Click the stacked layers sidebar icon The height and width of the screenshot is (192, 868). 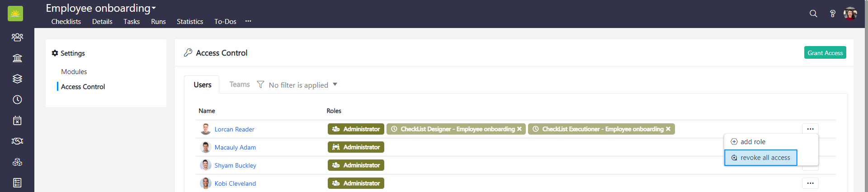point(17,79)
